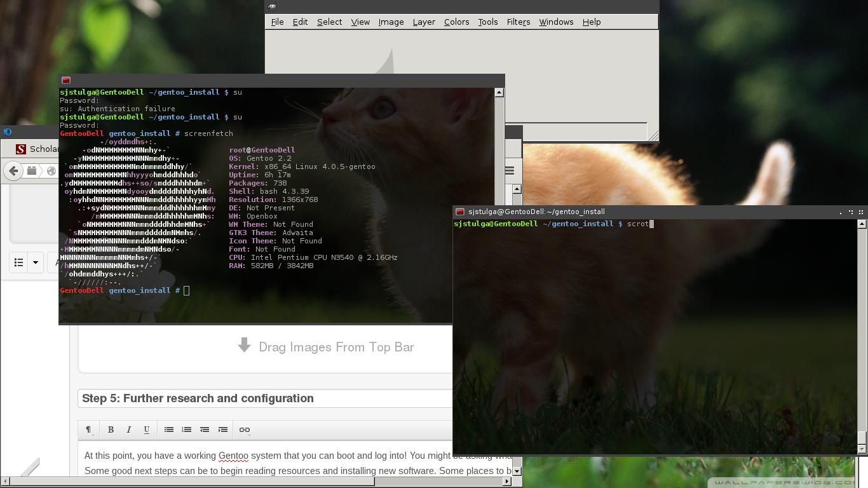Open the link insert dropdown in editor

245,430
